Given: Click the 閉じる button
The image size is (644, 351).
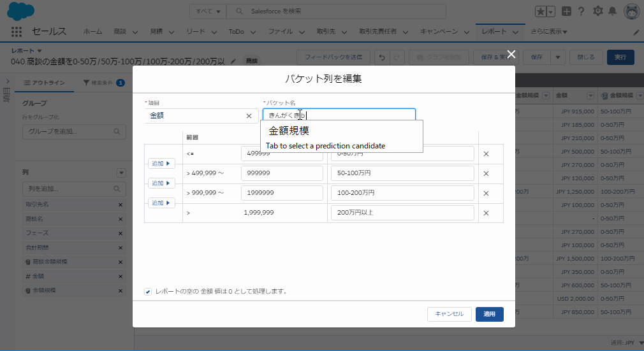Looking at the screenshot, I should [x=586, y=57].
